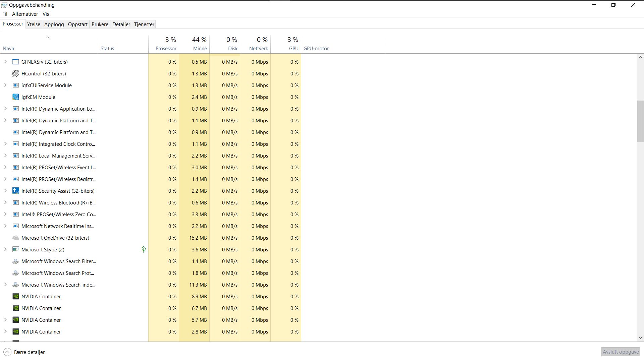
Task: Sort by Minne usage column
Action: point(194,44)
